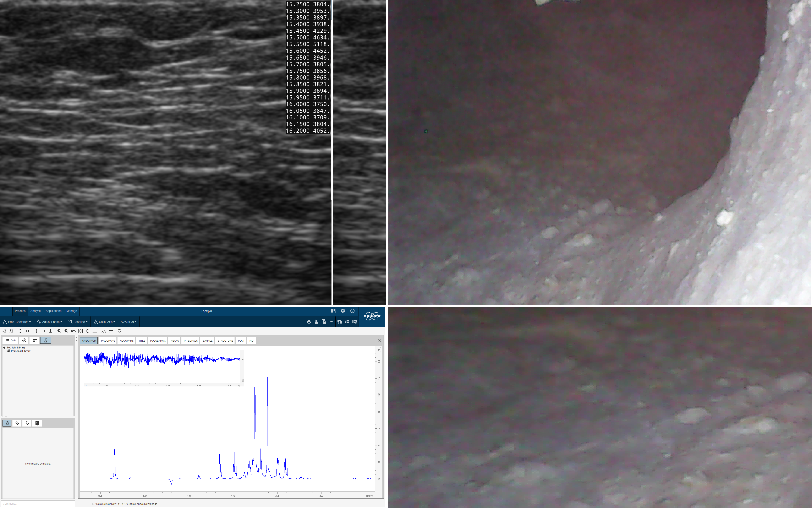The width and height of the screenshot is (812, 510).
Task: Click the zoom out magnifier icon
Action: 66,331
